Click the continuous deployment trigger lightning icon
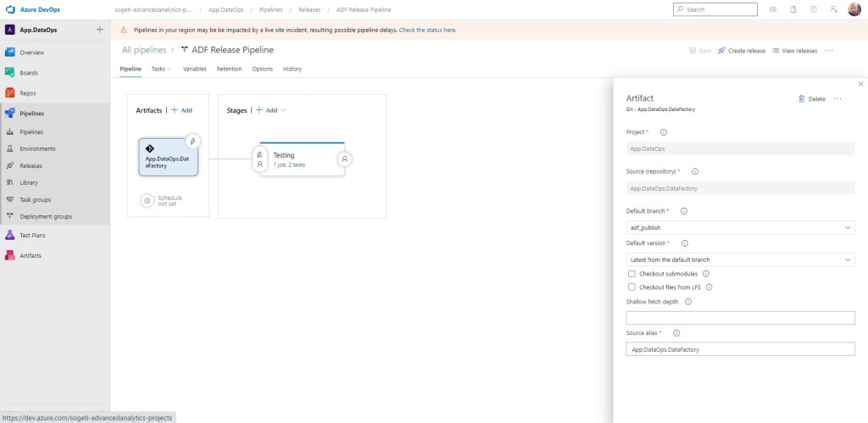Screen dimensions: 868x423 tap(192, 142)
